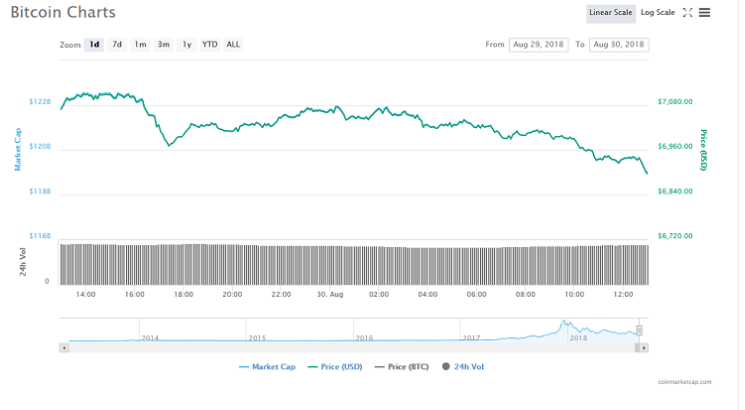Toggle Price (BTC) series in legend
This screenshot has width=745, height=410.
(401, 367)
